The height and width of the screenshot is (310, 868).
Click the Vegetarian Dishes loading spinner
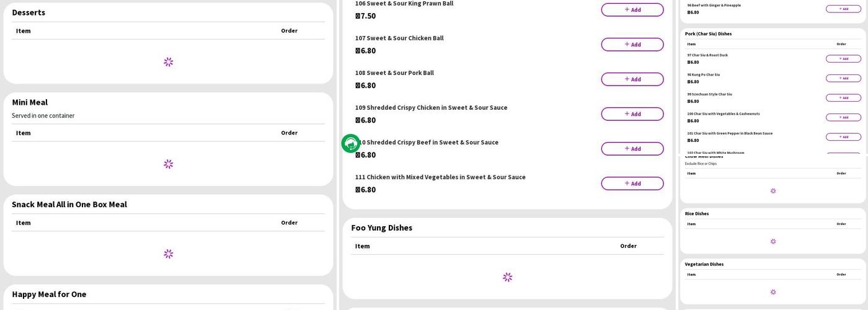773,292
